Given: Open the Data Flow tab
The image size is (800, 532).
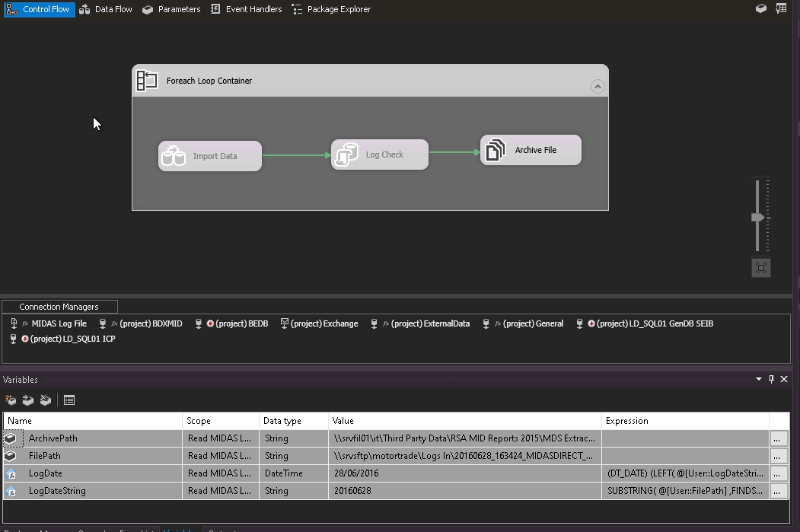Looking at the screenshot, I should [x=106, y=9].
